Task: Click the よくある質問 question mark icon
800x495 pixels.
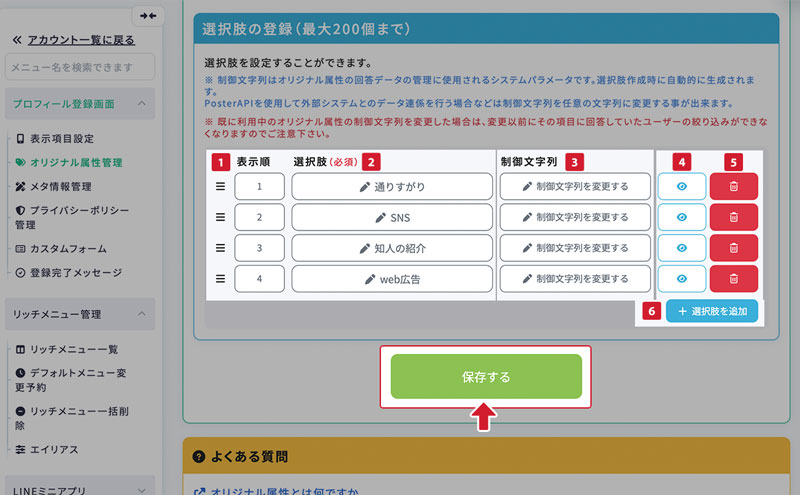Action: coord(199,457)
